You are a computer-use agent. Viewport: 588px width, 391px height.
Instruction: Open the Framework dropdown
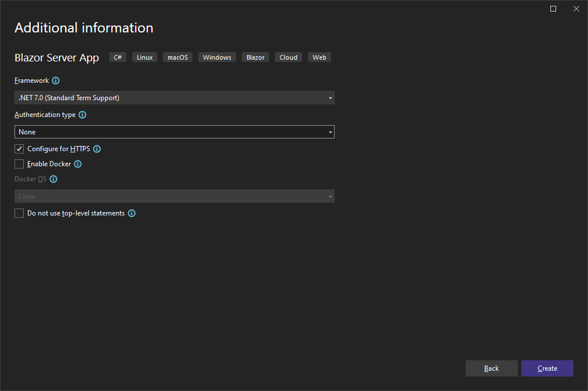(x=175, y=98)
